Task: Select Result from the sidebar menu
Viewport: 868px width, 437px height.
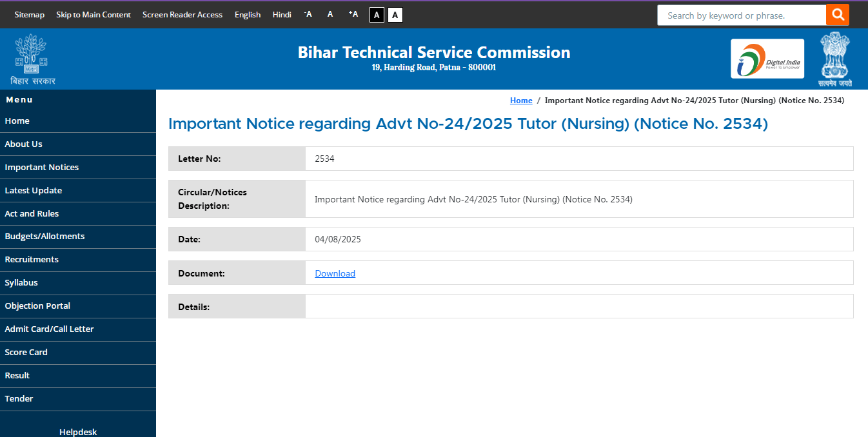Action: 17,375
